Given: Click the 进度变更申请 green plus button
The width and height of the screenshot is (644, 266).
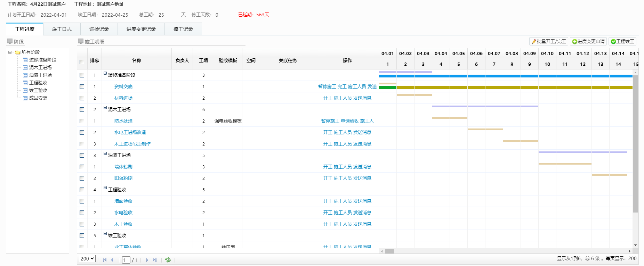Looking at the screenshot, I should (x=588, y=41).
